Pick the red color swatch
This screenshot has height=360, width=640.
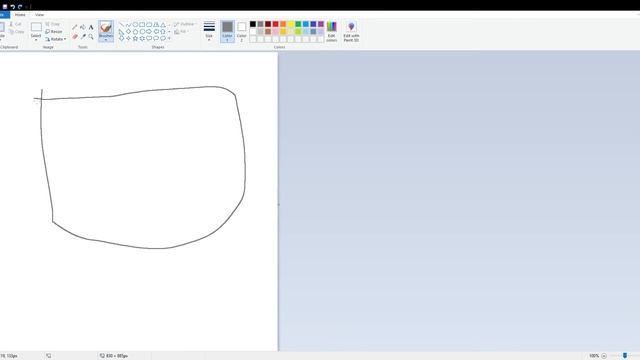coord(276,24)
